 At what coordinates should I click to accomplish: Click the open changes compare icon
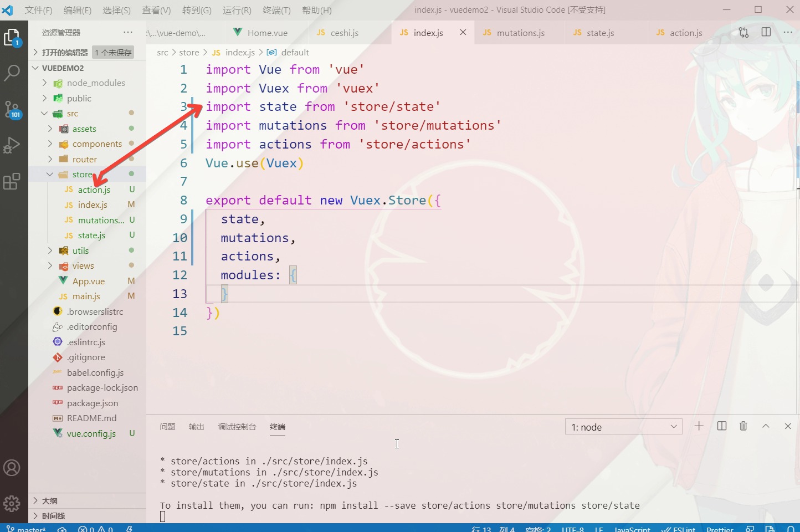[743, 32]
